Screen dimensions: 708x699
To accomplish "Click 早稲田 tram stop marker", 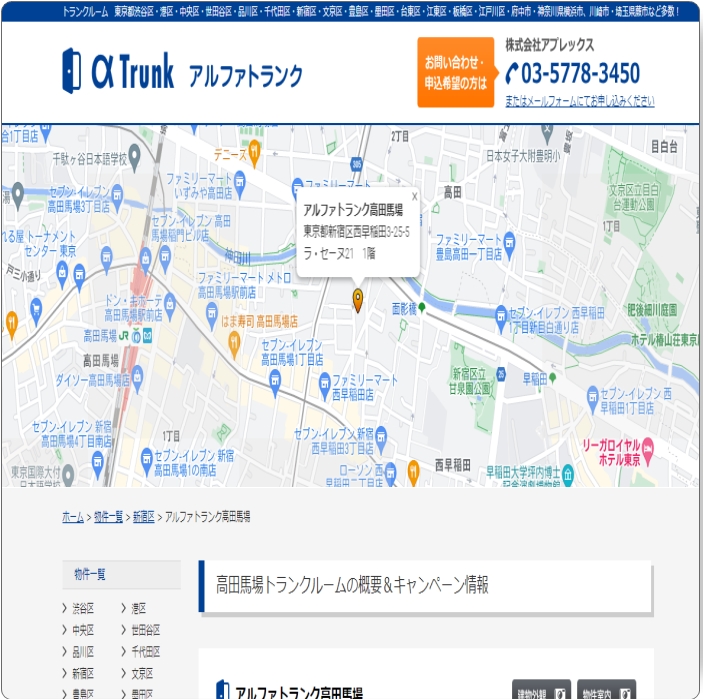I will point(552,377).
